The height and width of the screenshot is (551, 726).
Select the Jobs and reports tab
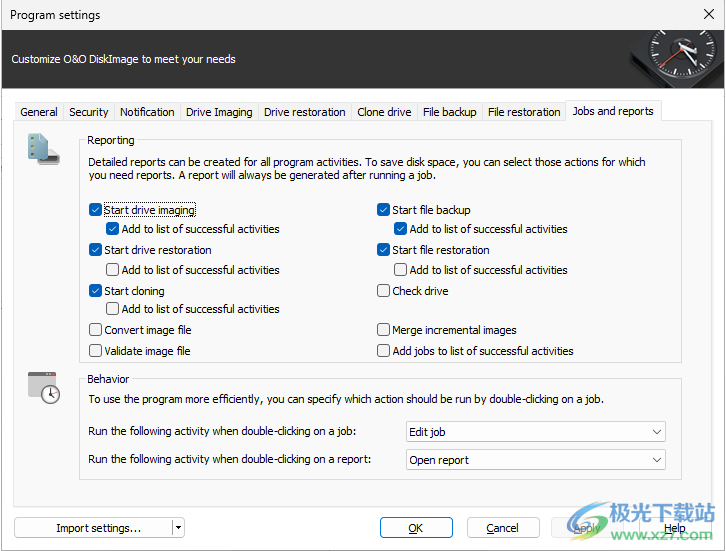pyautogui.click(x=613, y=111)
